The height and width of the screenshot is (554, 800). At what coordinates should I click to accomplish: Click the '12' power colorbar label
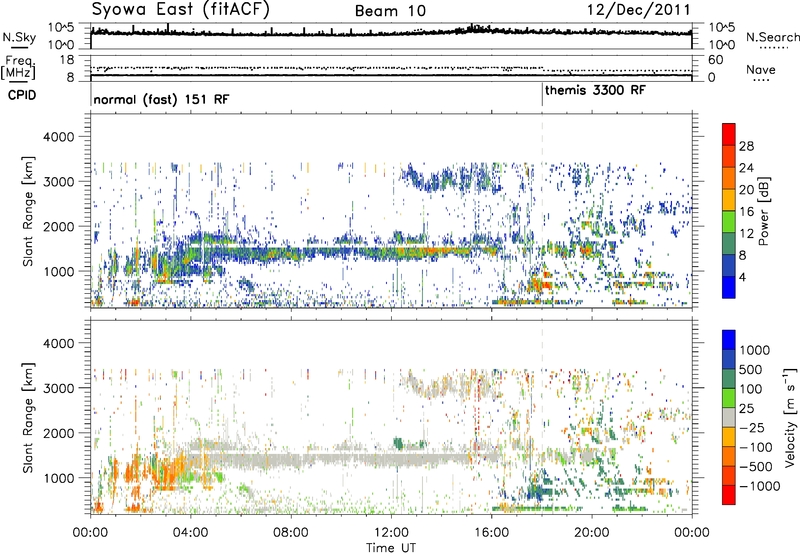pos(746,234)
